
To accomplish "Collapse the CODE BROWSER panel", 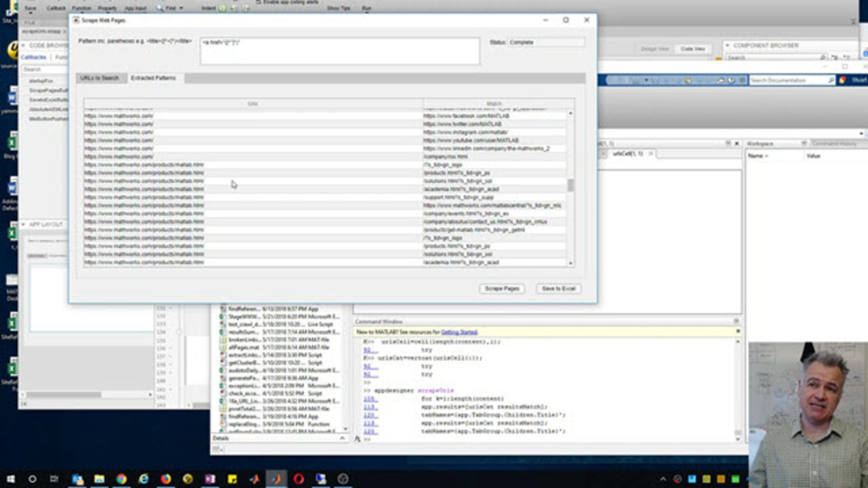I will (23, 45).
